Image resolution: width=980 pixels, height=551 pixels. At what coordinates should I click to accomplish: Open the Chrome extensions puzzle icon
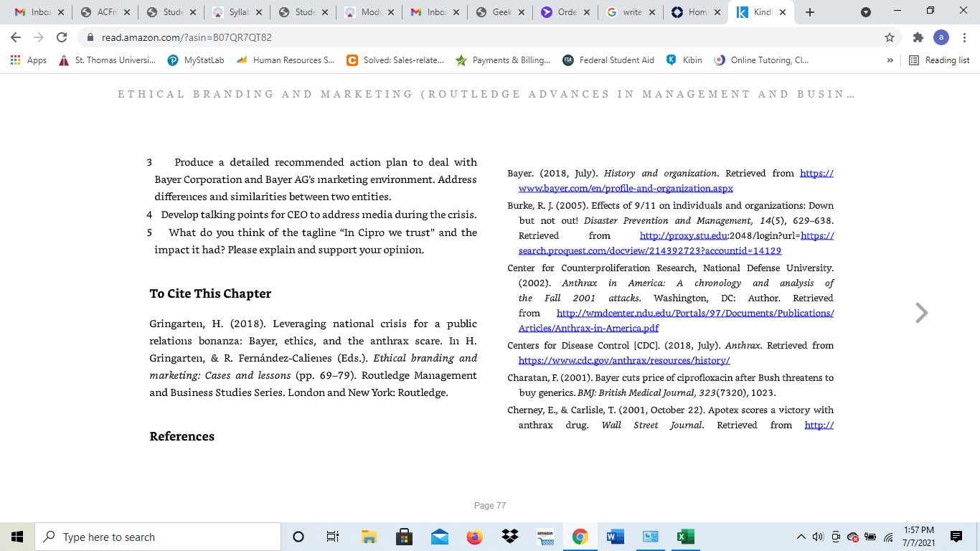tap(918, 37)
